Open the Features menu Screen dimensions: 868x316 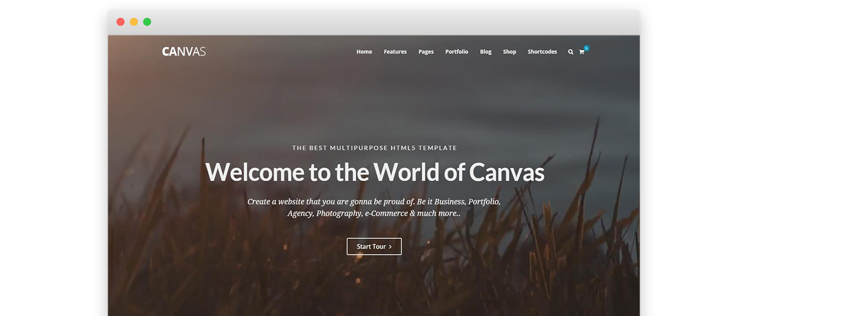click(395, 52)
